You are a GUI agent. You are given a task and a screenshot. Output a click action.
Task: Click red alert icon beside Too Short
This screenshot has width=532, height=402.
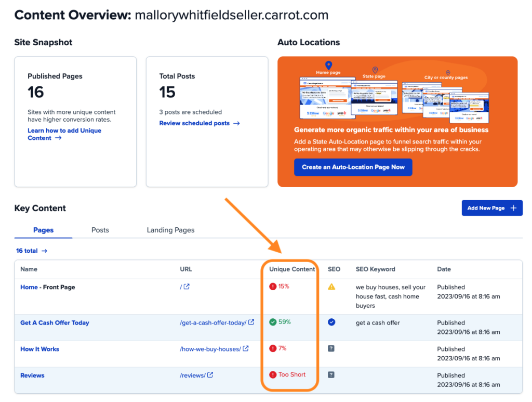click(x=273, y=375)
